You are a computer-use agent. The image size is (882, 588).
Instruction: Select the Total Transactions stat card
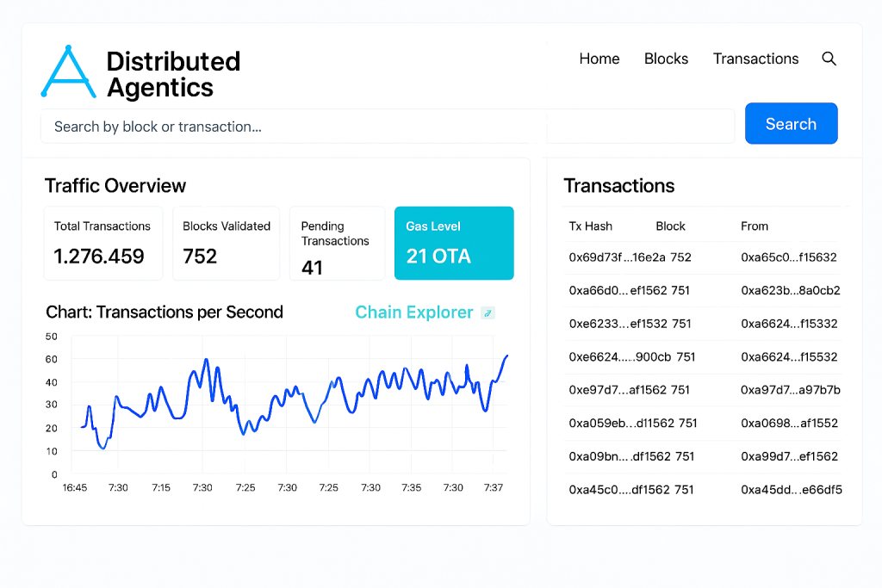[x=102, y=244]
